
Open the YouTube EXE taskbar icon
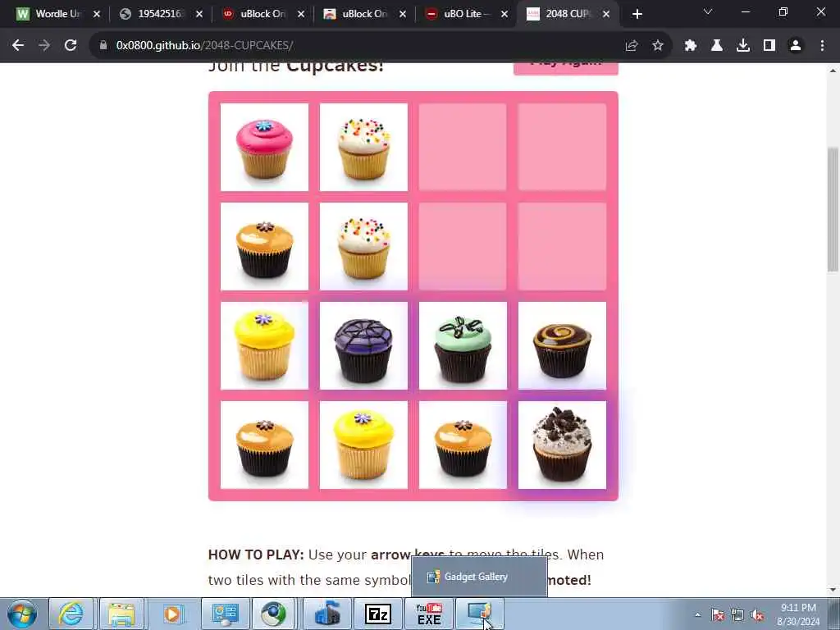point(429,614)
